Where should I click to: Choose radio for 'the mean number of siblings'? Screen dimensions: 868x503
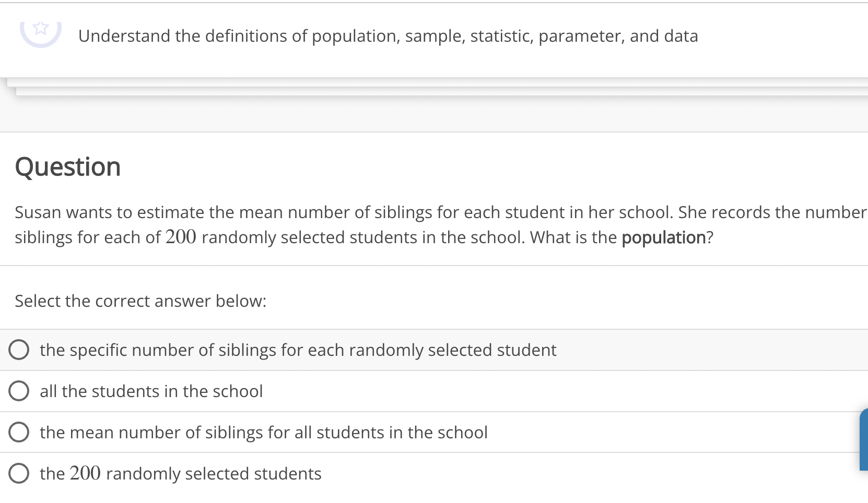[19, 432]
